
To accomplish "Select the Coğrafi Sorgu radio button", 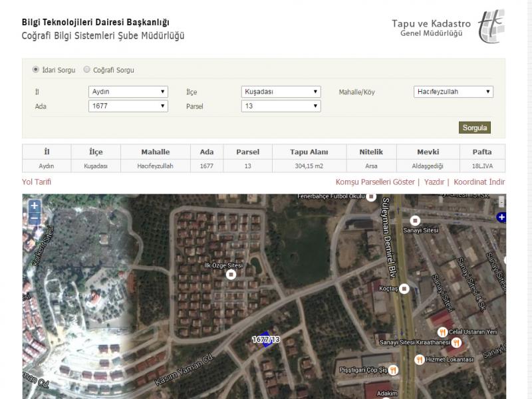I will [x=87, y=69].
